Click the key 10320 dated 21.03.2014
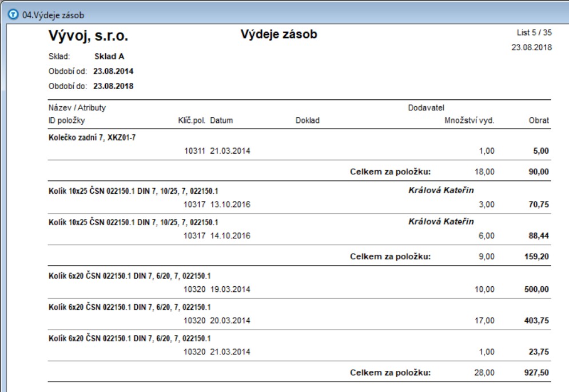569x392 pixels. pyautogui.click(x=194, y=352)
